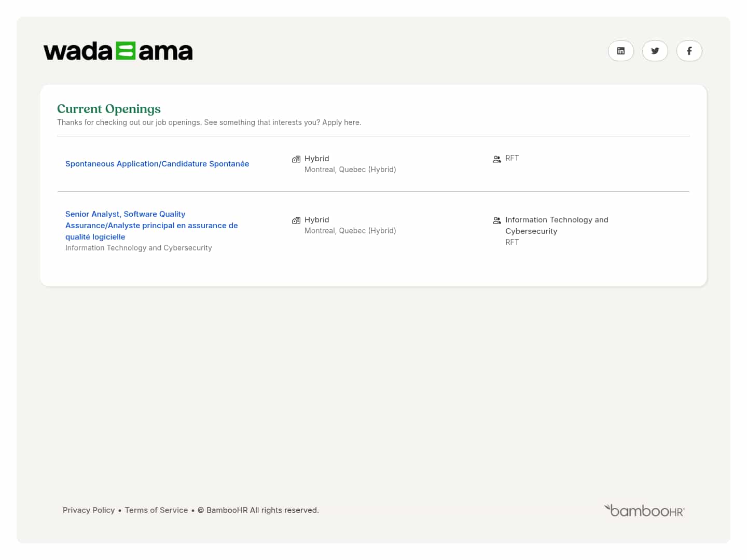This screenshot has width=747, height=560.
Task: Click Montreal, Quebec location in Senior Analyst row
Action: [x=350, y=231]
